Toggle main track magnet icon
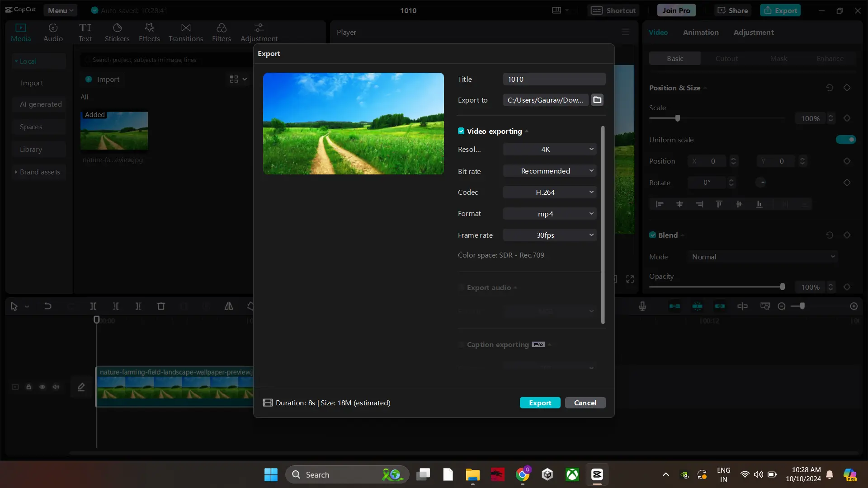The height and width of the screenshot is (488, 868). (x=675, y=306)
